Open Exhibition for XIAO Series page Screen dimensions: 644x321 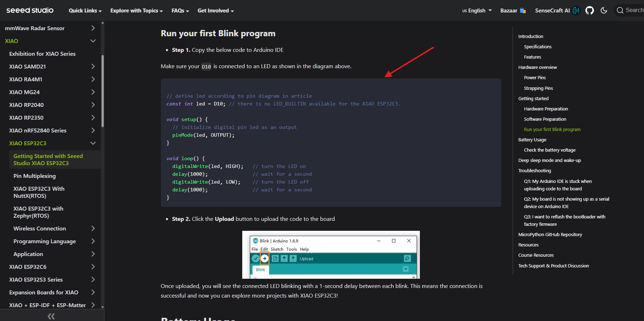(42, 54)
